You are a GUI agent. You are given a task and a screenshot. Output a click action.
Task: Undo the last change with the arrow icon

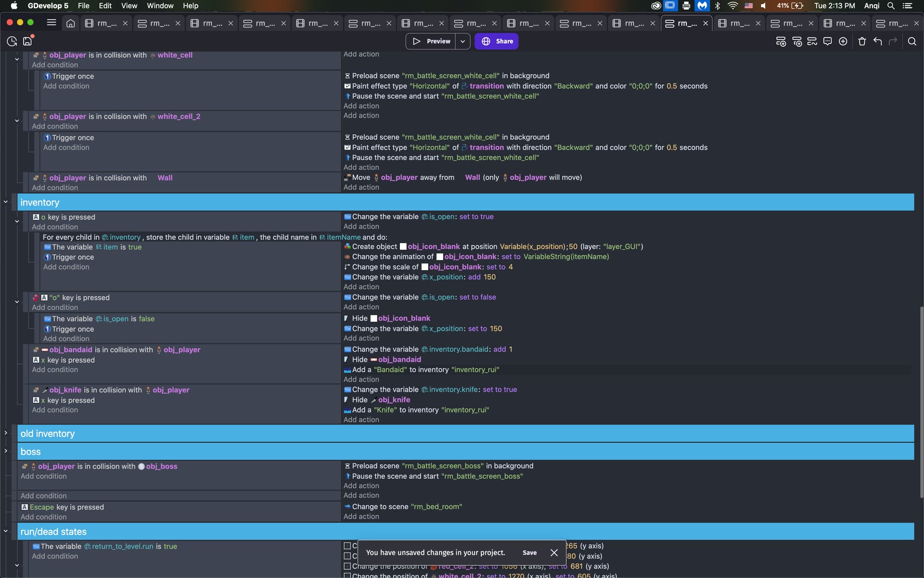tap(877, 41)
